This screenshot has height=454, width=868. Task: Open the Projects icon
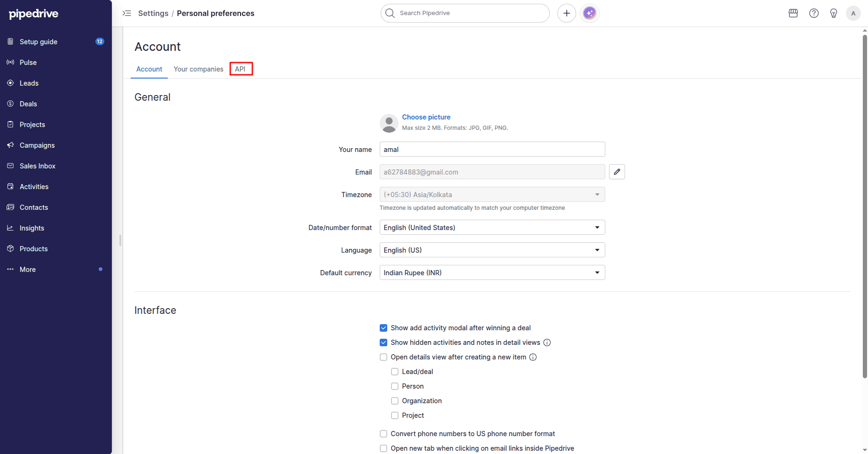pos(10,124)
